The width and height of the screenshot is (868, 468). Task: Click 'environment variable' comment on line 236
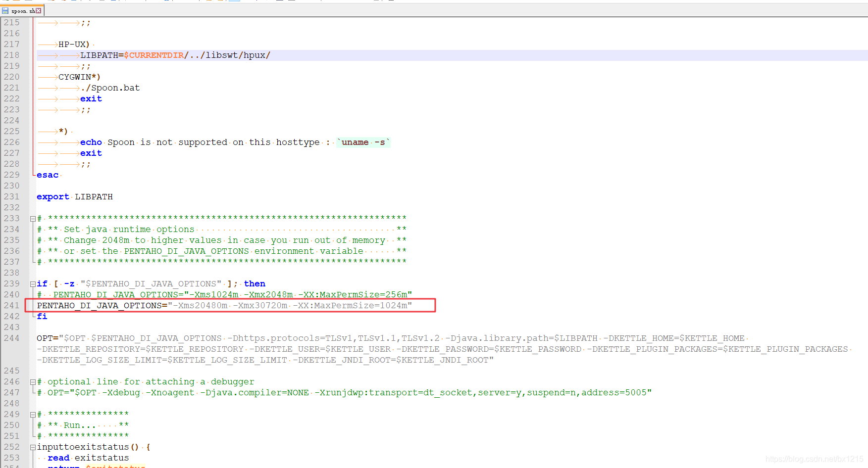tap(309, 251)
